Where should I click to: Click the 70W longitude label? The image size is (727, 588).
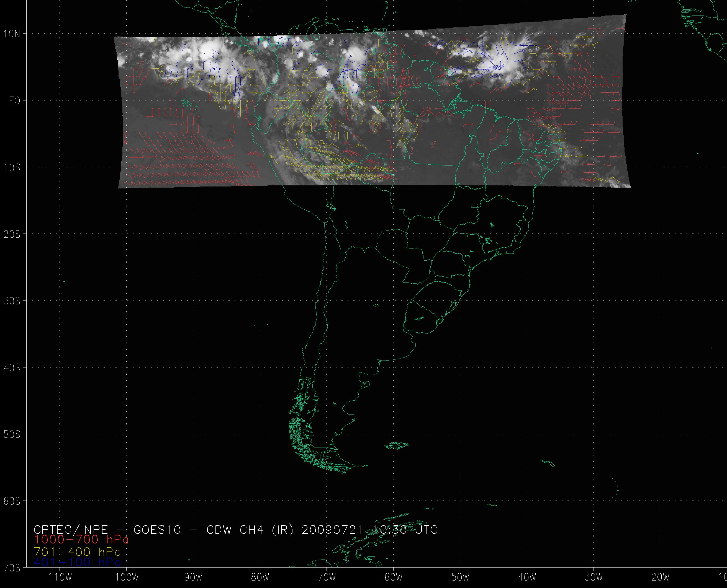click(x=327, y=577)
